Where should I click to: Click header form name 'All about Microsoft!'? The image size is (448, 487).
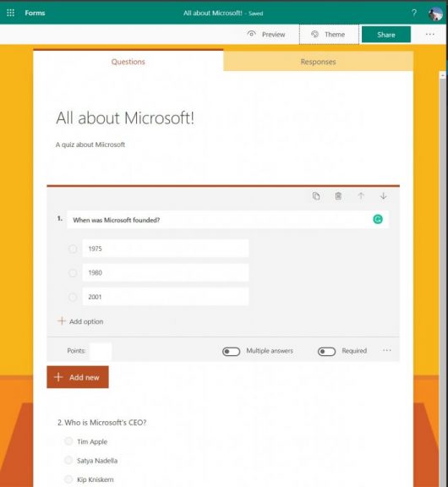pyautogui.click(x=213, y=13)
